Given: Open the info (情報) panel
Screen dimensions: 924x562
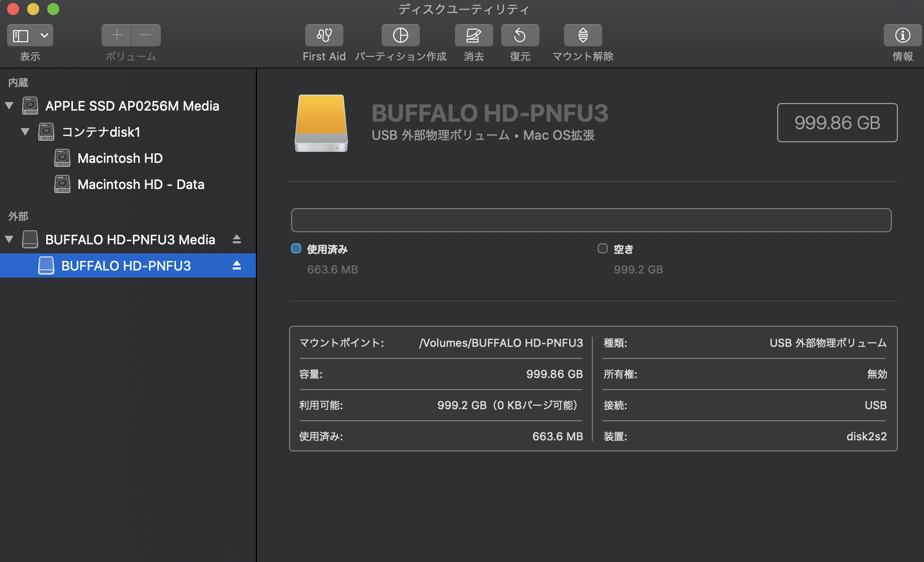Looking at the screenshot, I should click(x=902, y=36).
